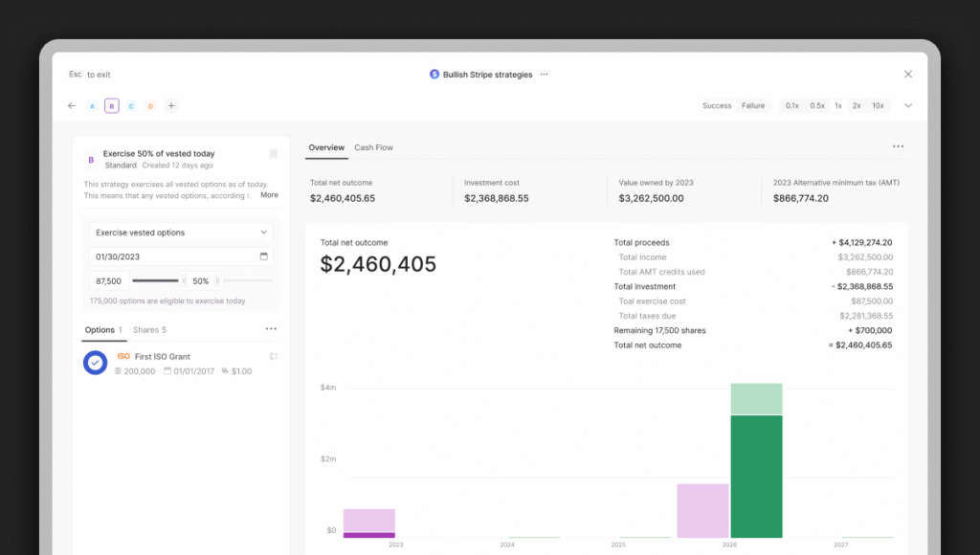The image size is (980, 555).
Task: Switch scenario toggle to Success
Action: (x=717, y=106)
